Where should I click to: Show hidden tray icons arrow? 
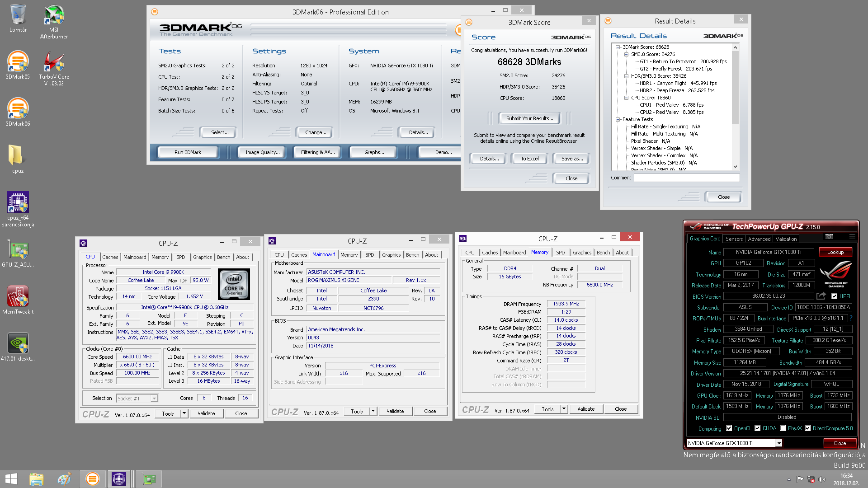[789, 479]
